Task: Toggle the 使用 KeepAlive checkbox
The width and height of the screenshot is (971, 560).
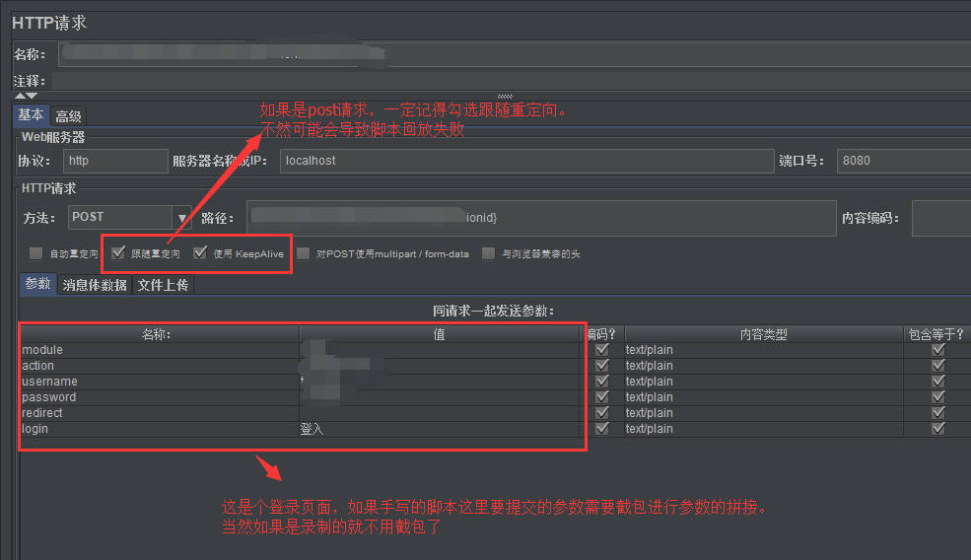Action: (200, 252)
